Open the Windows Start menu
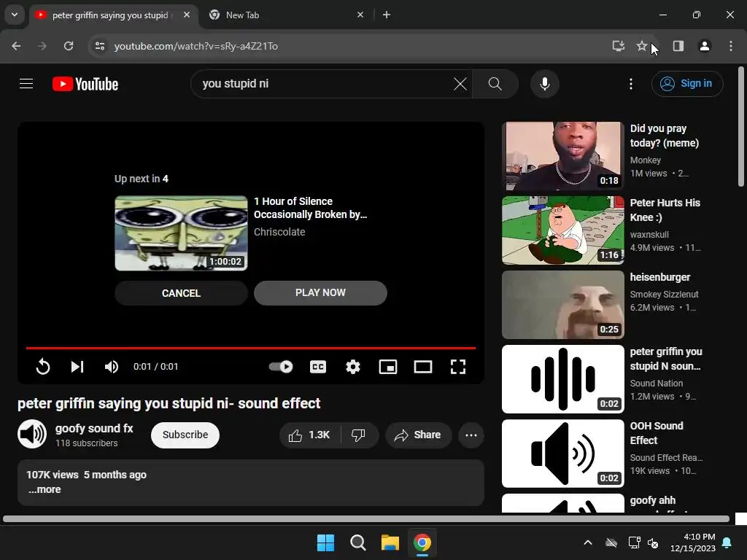This screenshot has width=747, height=560. pos(326,542)
